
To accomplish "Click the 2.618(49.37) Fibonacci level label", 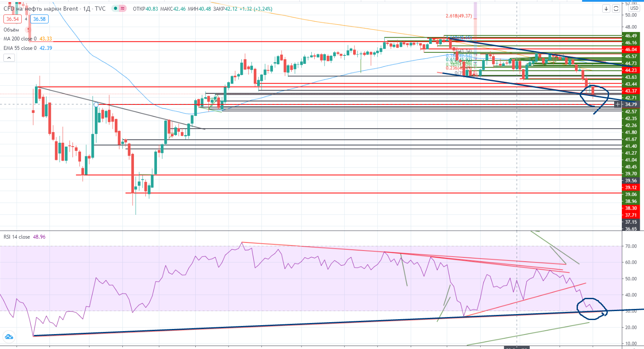I will (x=458, y=16).
